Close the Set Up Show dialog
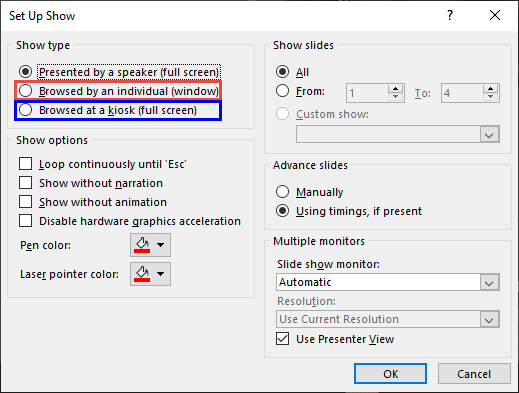The height and width of the screenshot is (393, 519). pos(495,15)
